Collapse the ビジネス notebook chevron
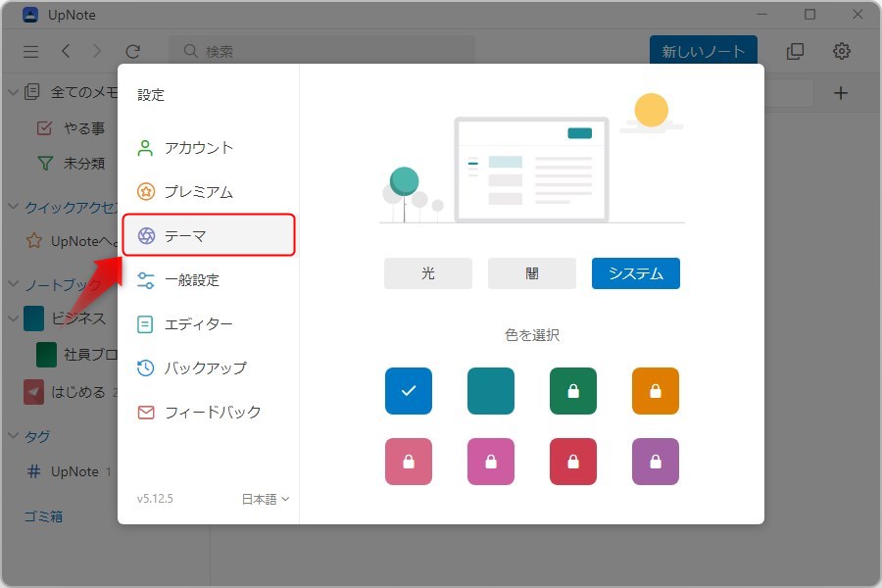Screen dimensions: 882x588 [x=13, y=318]
